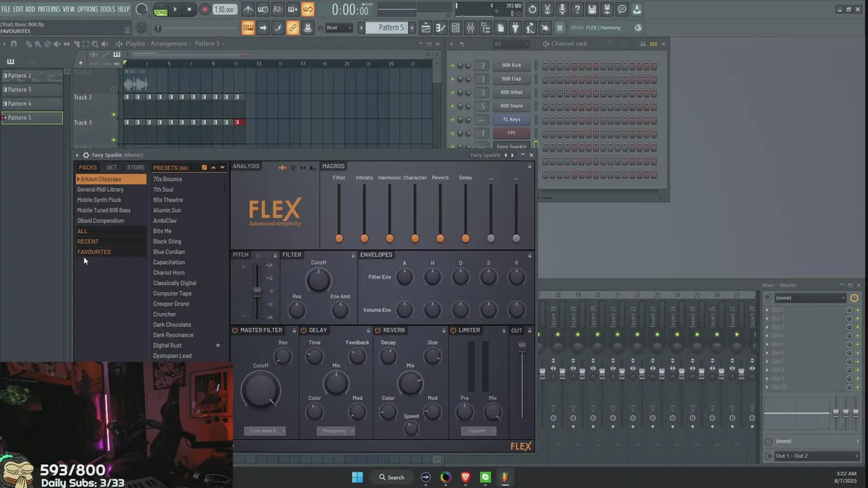This screenshot has width=868, height=488.
Task: Mute the 808 Clap channel green light
Action: (452, 79)
